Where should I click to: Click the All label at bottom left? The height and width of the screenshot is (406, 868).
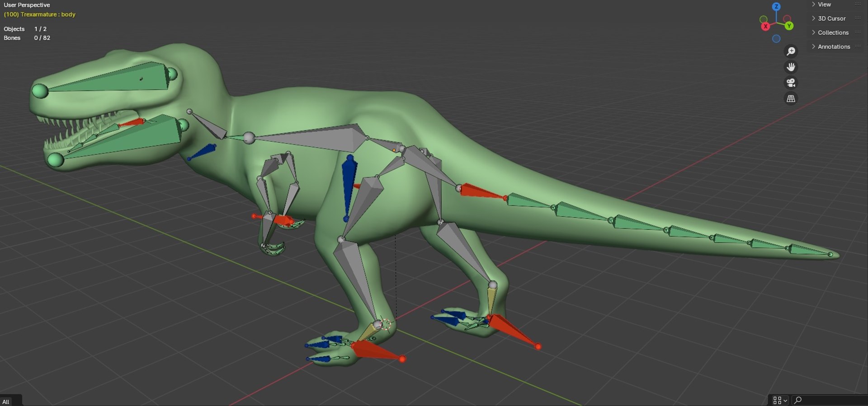click(6, 402)
